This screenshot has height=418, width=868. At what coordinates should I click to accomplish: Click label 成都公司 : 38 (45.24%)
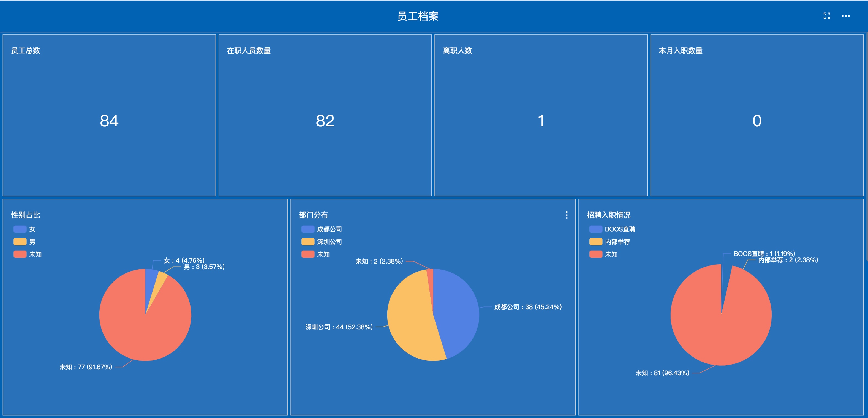coord(528,307)
